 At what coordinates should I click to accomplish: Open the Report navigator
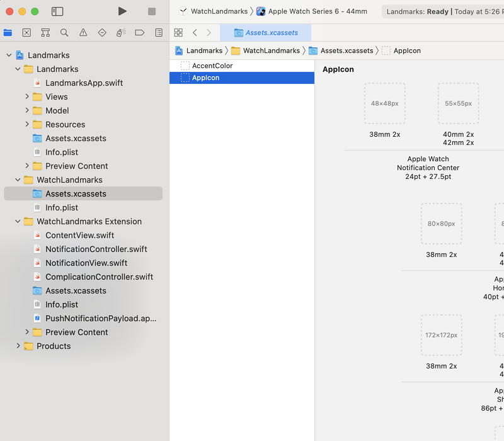click(x=159, y=33)
